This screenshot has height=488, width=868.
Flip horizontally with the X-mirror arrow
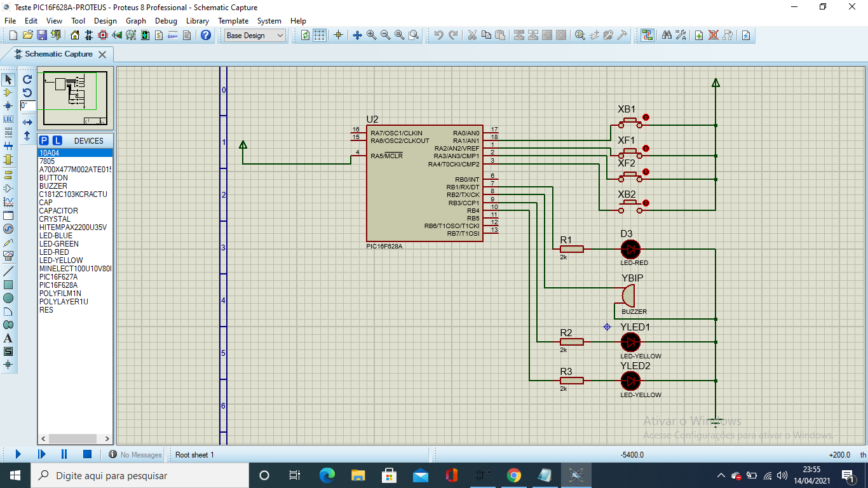click(x=27, y=122)
